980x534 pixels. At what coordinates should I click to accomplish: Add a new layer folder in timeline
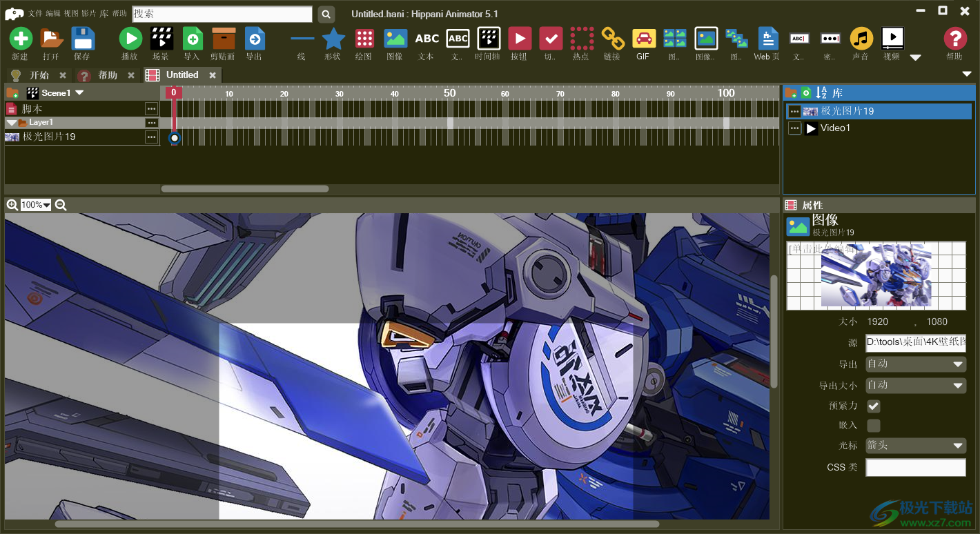click(x=12, y=92)
